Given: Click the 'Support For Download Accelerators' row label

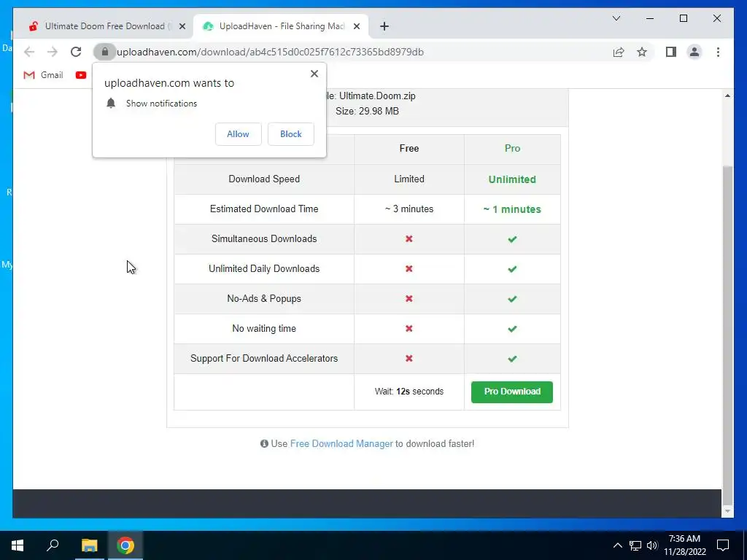Looking at the screenshot, I should [264, 358].
